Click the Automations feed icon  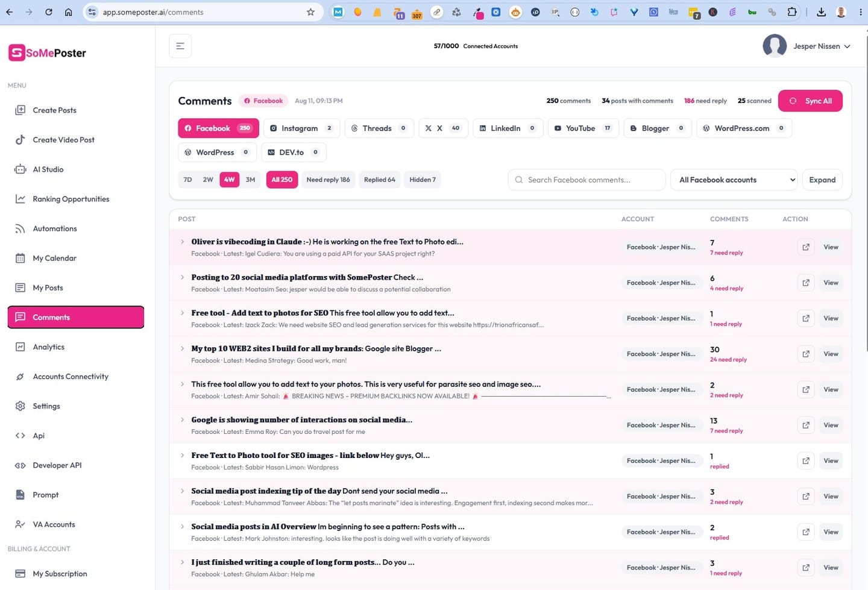(x=20, y=228)
